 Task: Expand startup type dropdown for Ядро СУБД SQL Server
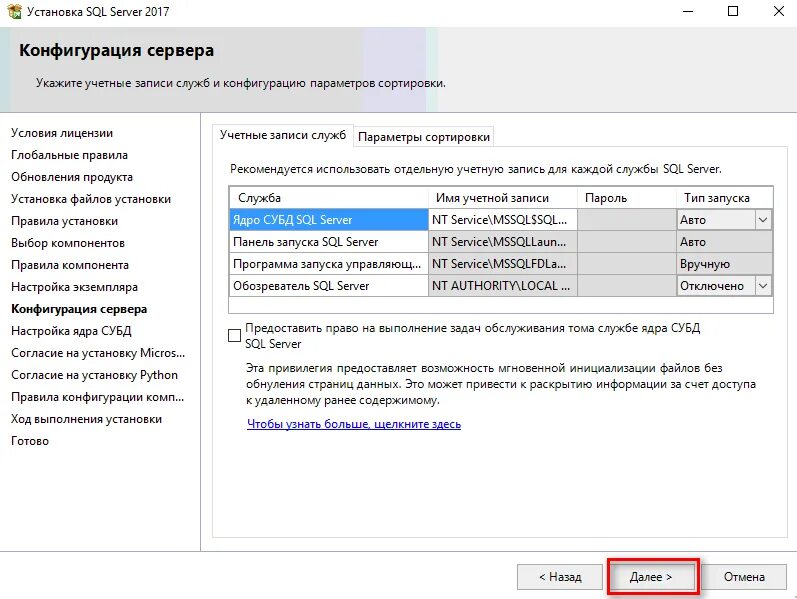point(763,220)
